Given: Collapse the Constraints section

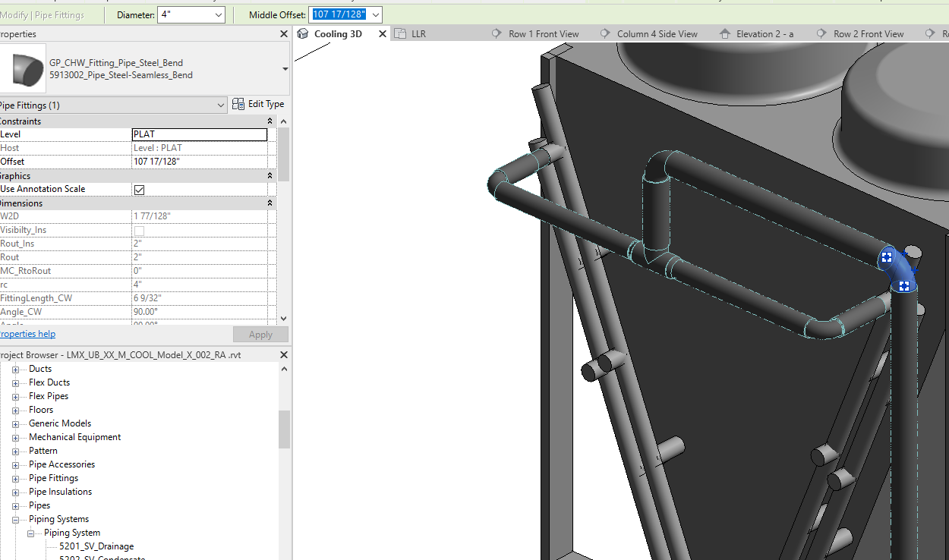Looking at the screenshot, I should point(270,121).
